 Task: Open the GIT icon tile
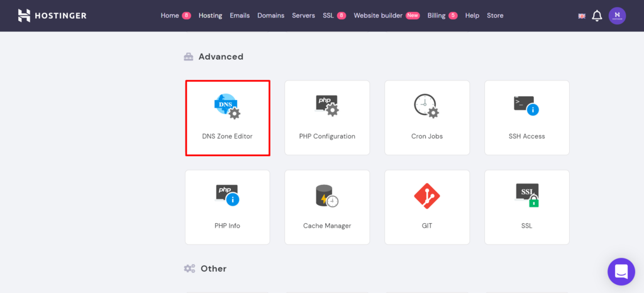pos(426,196)
